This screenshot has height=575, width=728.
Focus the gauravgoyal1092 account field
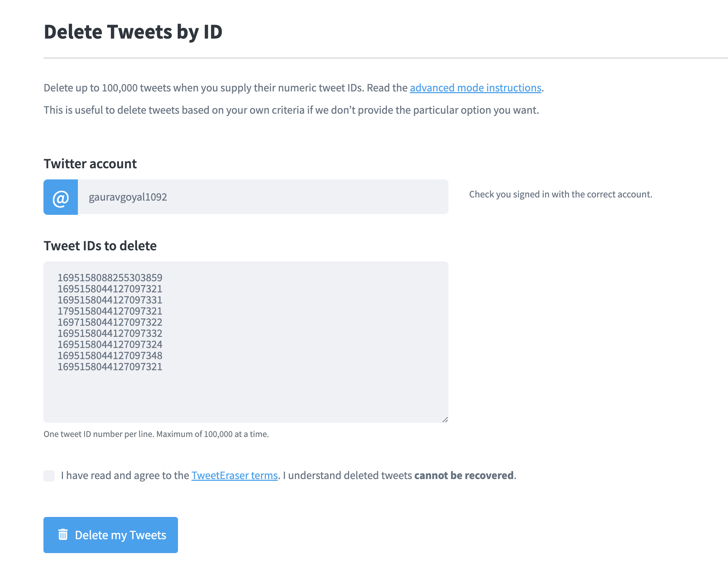pos(262,197)
